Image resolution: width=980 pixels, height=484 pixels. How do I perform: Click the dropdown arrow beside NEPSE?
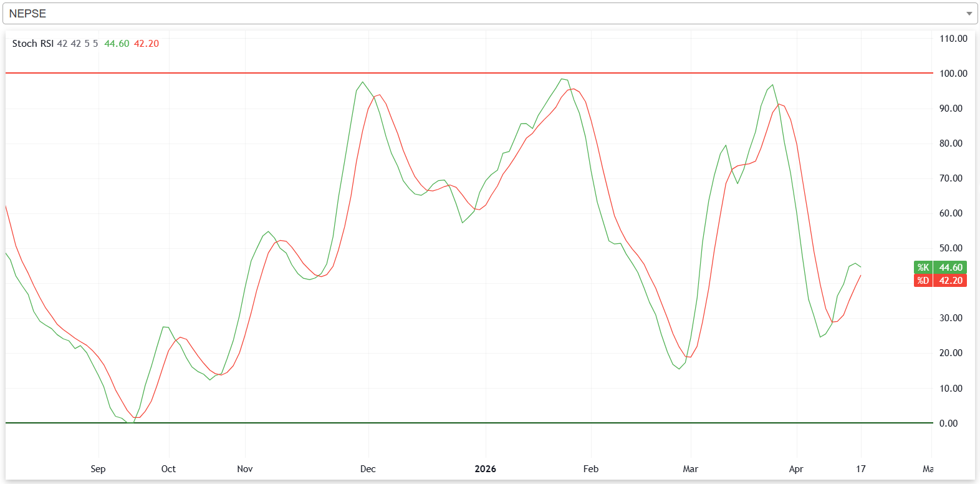click(969, 14)
